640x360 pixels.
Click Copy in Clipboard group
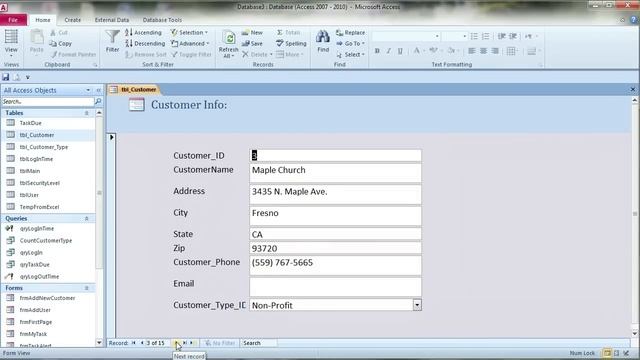click(60, 43)
